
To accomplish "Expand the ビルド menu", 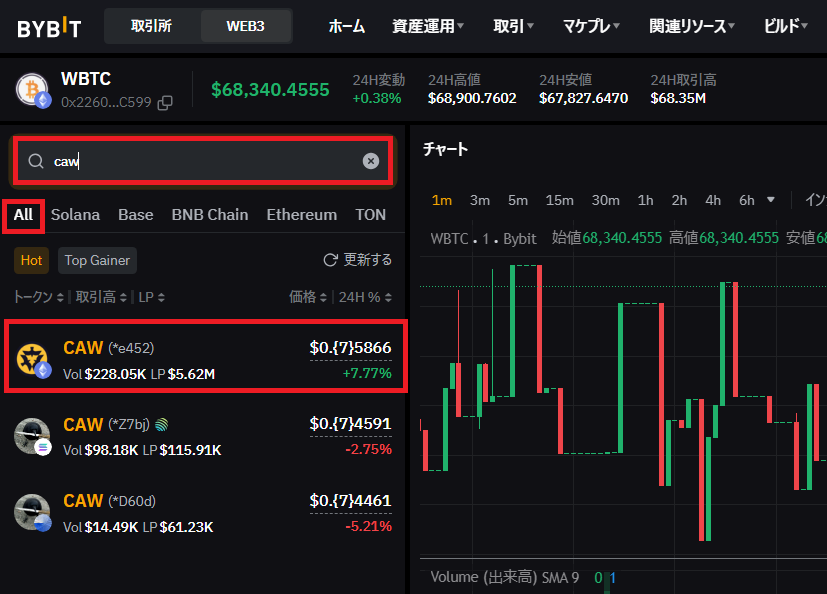I will pyautogui.click(x=785, y=26).
